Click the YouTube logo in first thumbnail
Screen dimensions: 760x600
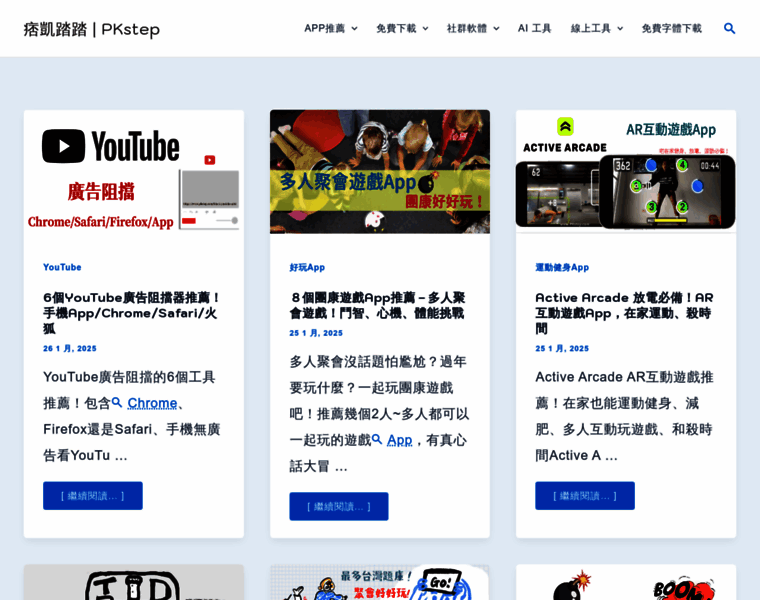111,146
